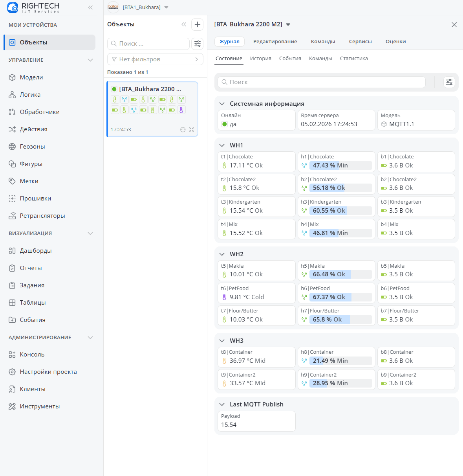
Task: Switch to the 'История' tab
Action: pyautogui.click(x=261, y=59)
